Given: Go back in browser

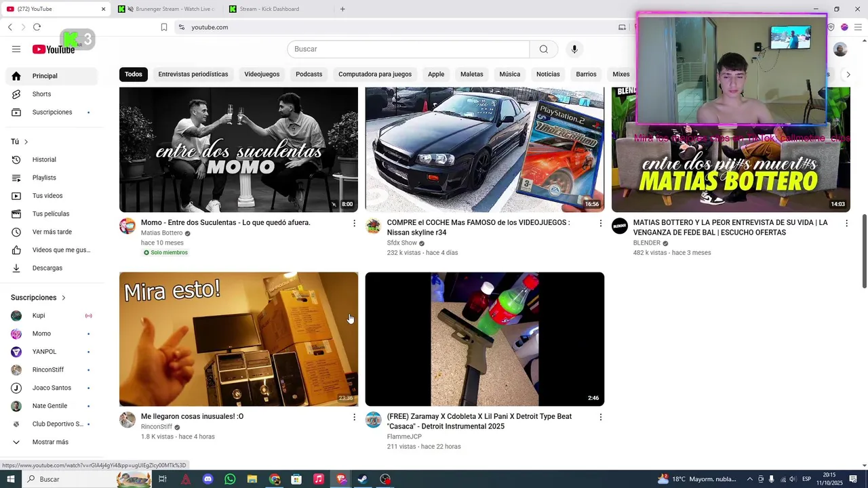Looking at the screenshot, I should 10,27.
